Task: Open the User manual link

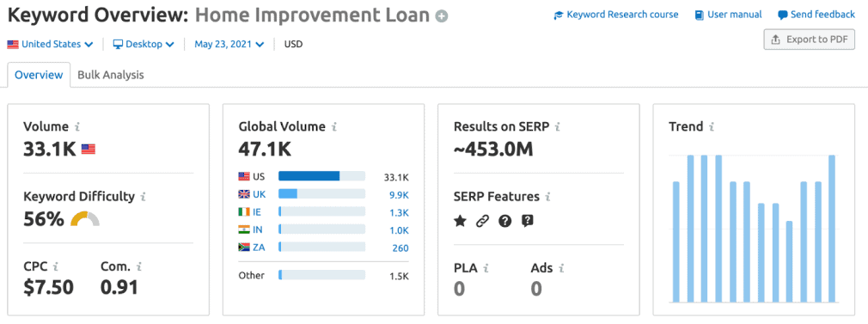Action: pyautogui.click(x=729, y=15)
